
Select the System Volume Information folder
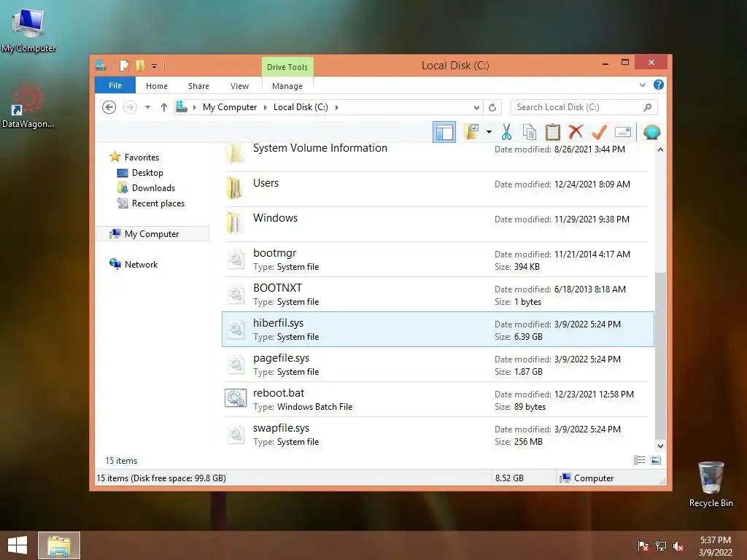[x=438, y=155]
